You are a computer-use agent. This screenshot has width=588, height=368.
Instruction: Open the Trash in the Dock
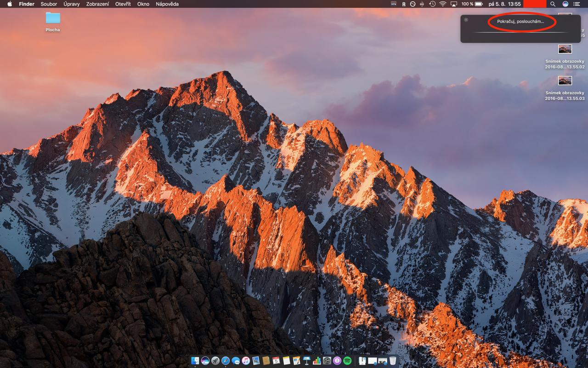click(393, 361)
